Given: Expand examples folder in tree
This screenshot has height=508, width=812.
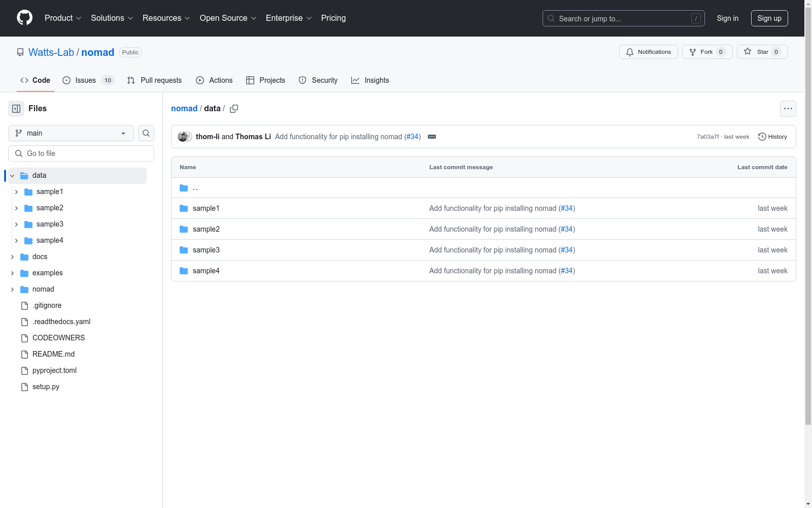Looking at the screenshot, I should coord(12,273).
